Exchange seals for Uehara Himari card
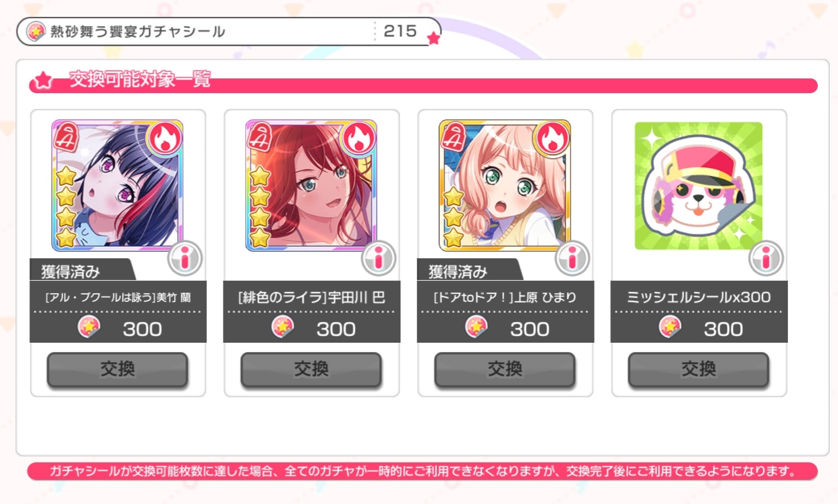Screen dimensions: 838x504 pos(505,369)
